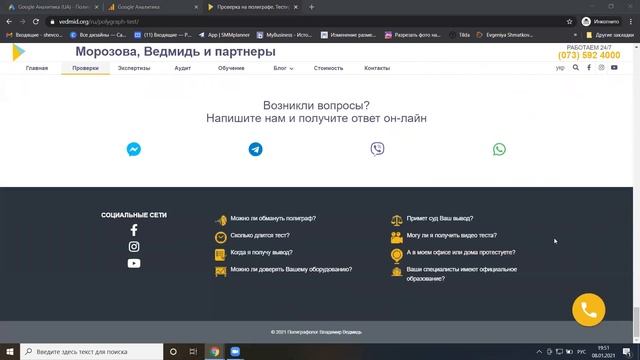Viewport: 640px width, 360px height.
Task: Expand the Блог dropdown menu
Action: (x=283, y=68)
